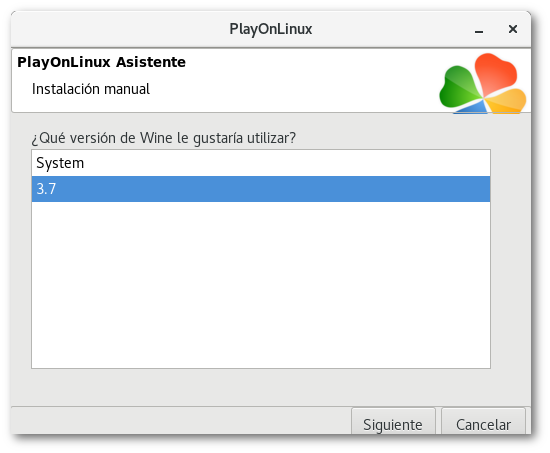Click the PlayOnLinux Asistente heading
Screen dimensions: 550x453
click(101, 62)
